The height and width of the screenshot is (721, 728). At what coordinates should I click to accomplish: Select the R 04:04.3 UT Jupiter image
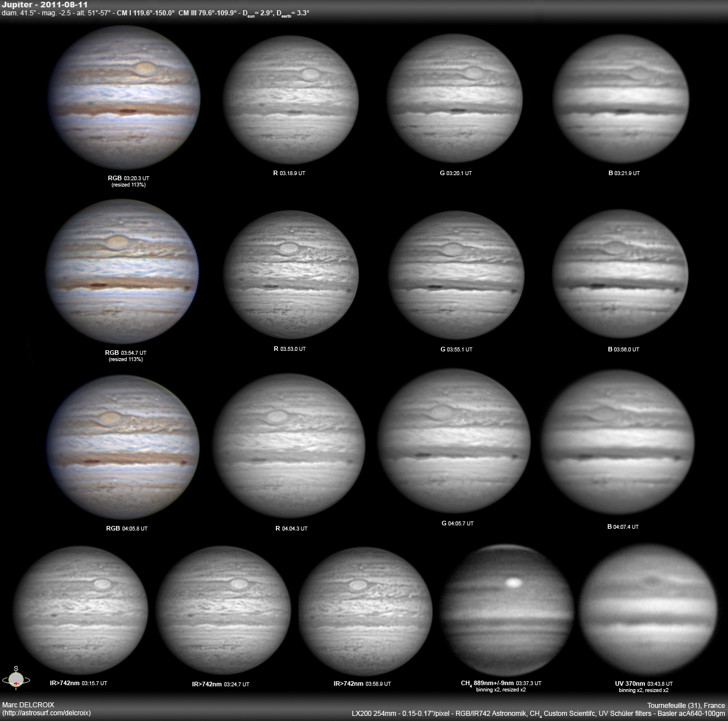289,446
